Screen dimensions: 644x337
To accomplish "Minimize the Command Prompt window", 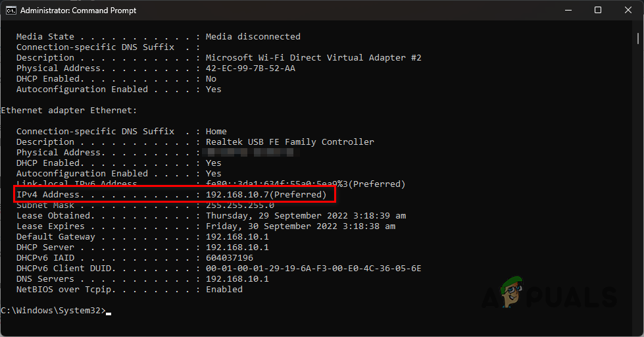I will 567,11.
